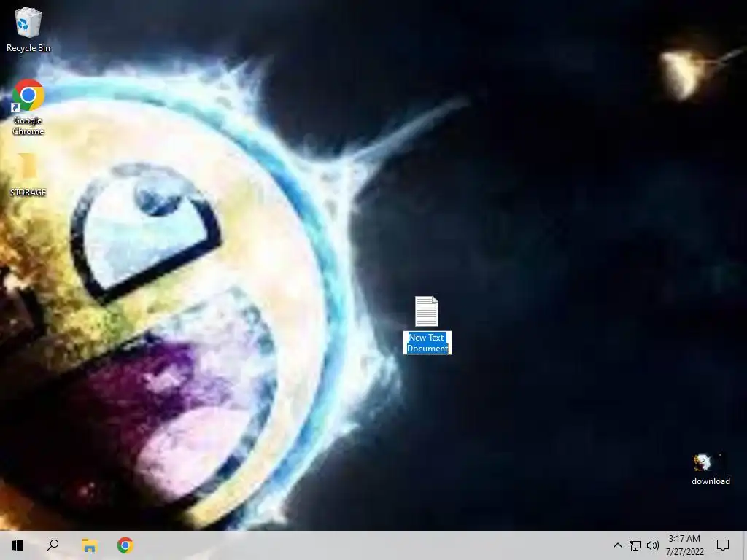Click the STORAGE label text
The height and width of the screenshot is (560, 747).
[28, 192]
